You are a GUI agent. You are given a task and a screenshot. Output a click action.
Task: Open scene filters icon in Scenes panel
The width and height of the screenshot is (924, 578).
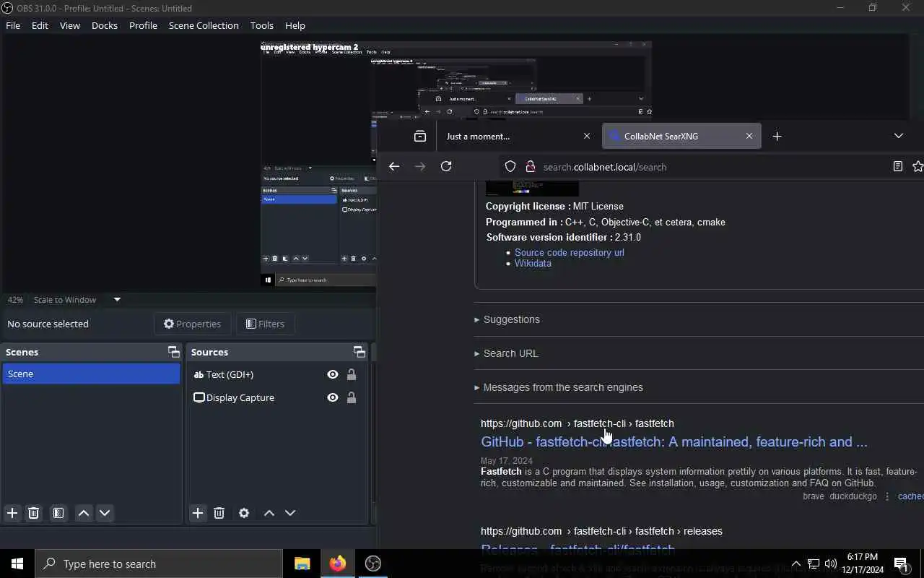(58, 513)
